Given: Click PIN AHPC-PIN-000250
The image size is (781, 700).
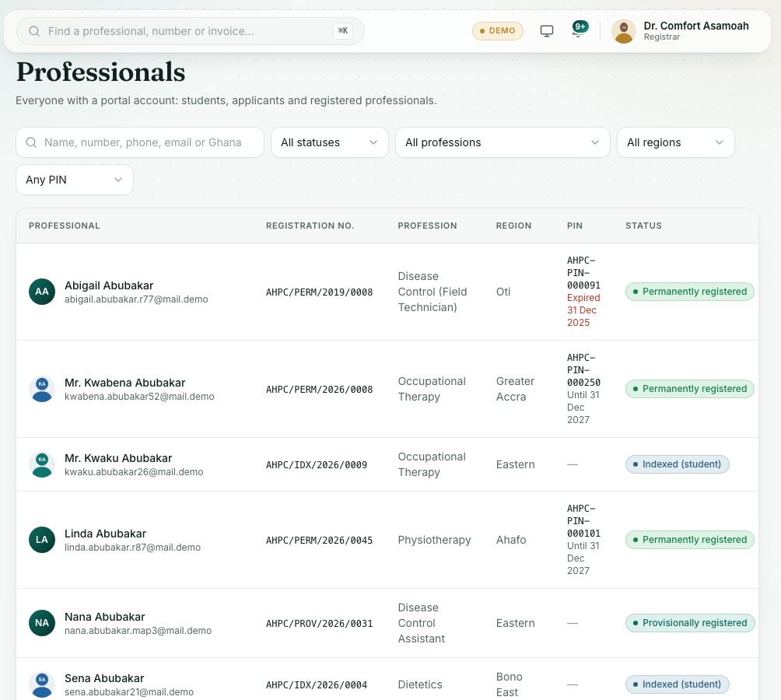Looking at the screenshot, I should 583,370.
